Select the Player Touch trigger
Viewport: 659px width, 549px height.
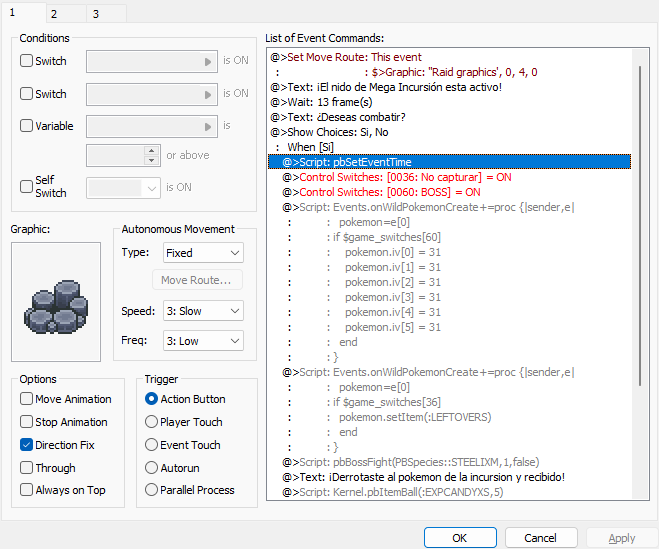(x=152, y=422)
